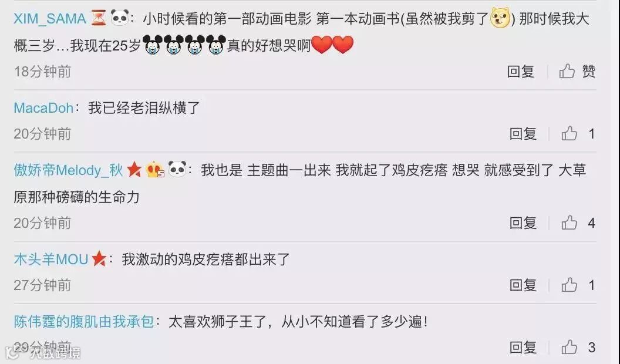The image size is (620, 364).
Task: Tap thumbs-up on 木头羊MOU's comment
Action: (569, 285)
